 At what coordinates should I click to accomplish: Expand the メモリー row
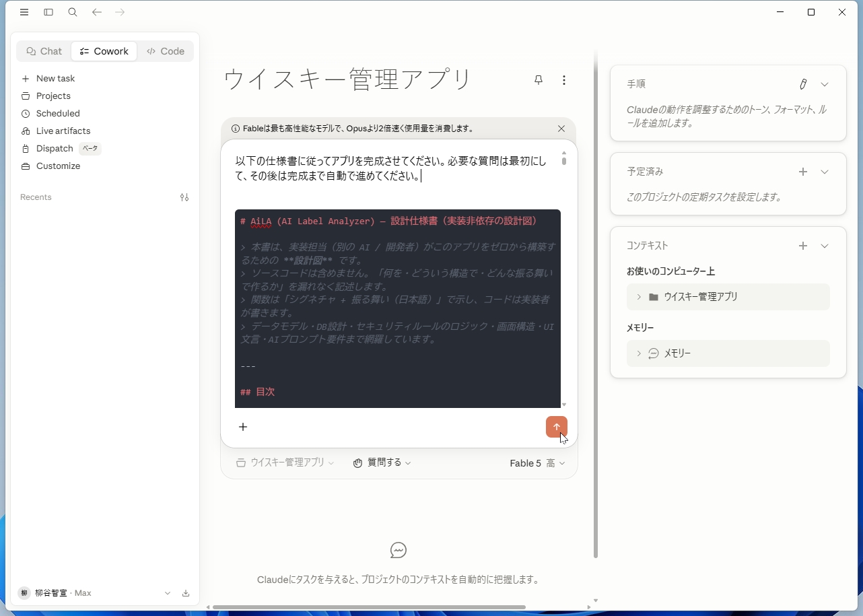pyautogui.click(x=728, y=353)
